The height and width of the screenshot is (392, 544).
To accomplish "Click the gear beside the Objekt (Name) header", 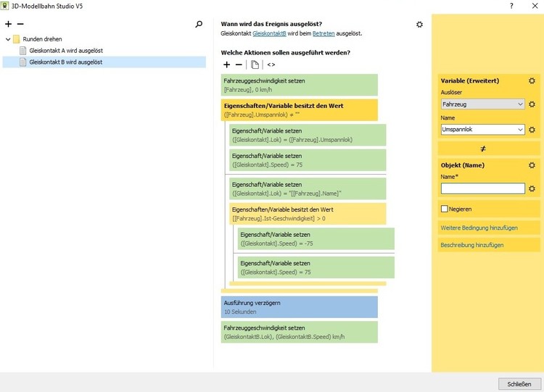I will [x=532, y=165].
